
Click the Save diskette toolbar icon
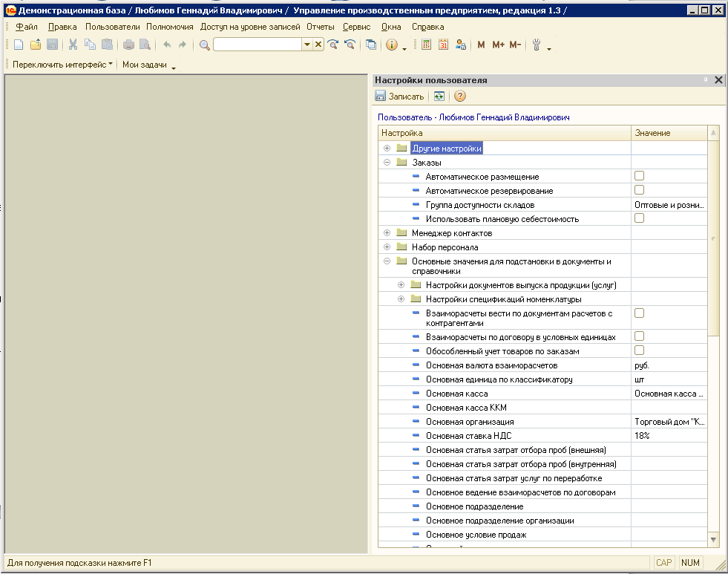click(x=53, y=45)
